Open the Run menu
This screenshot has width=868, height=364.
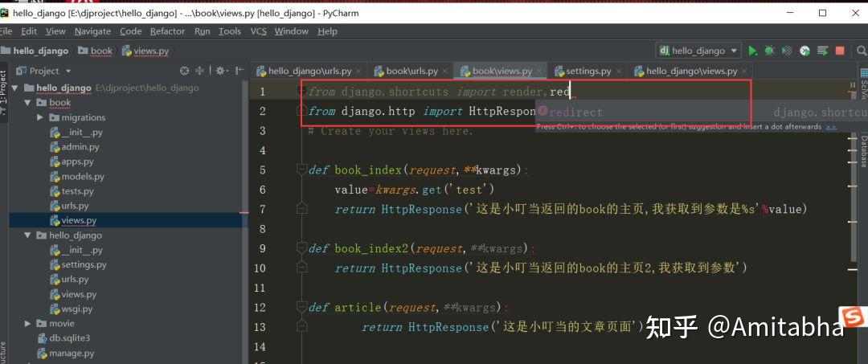point(202,31)
